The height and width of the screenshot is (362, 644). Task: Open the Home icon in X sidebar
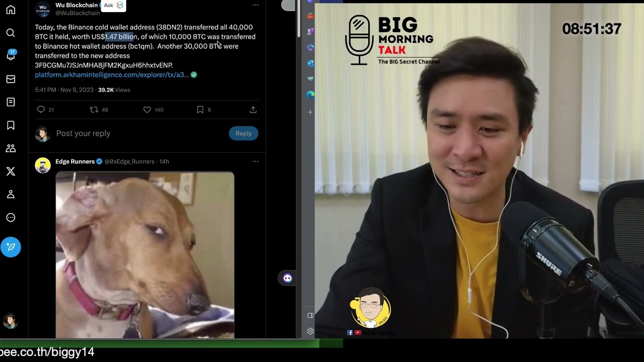click(11, 10)
